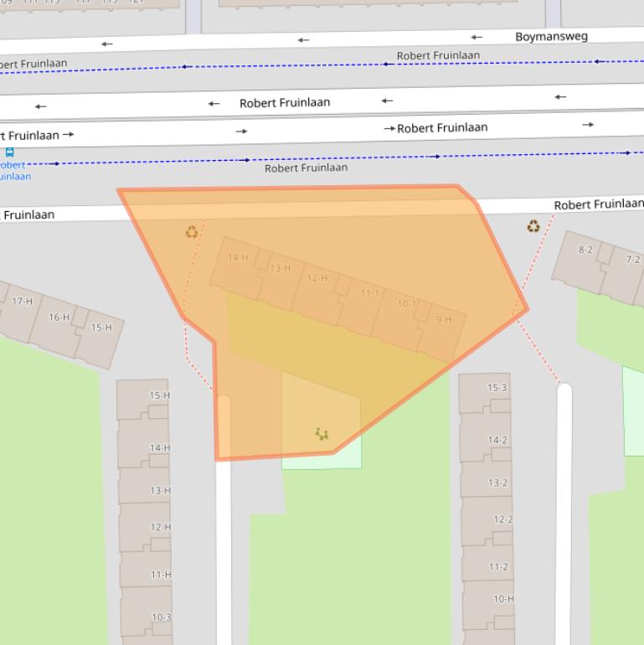This screenshot has width=644, height=645.
Task: Select building 10-H
Action: coord(502,599)
